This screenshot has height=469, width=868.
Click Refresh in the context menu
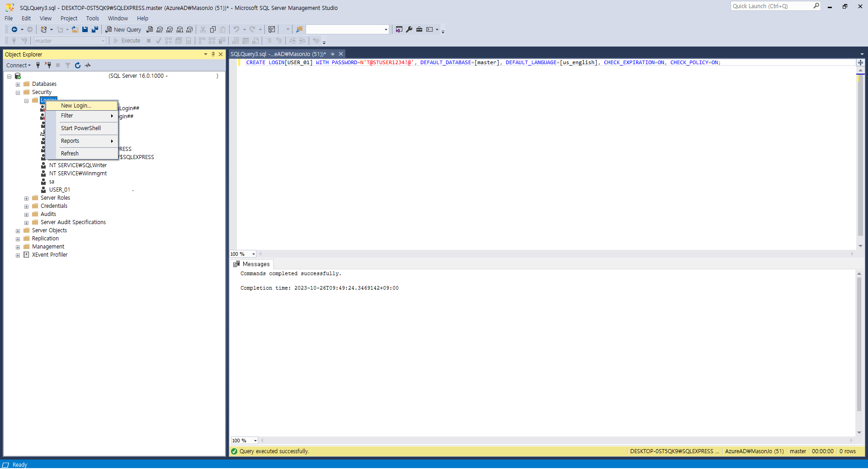pos(82,154)
